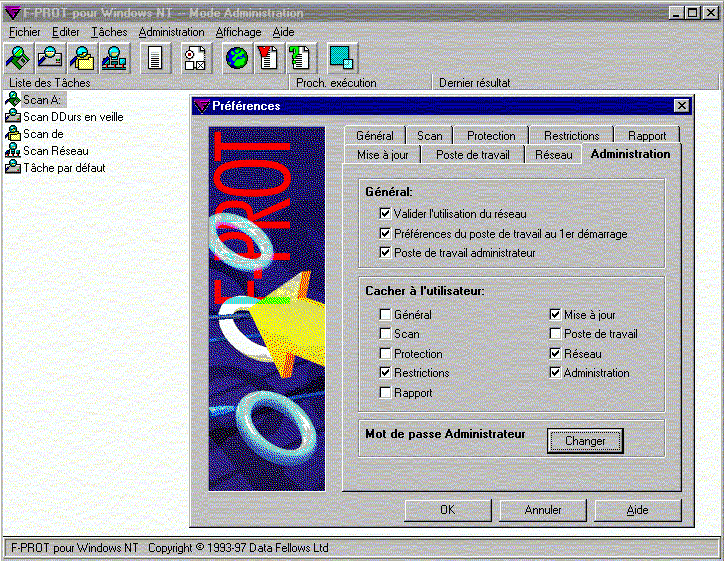
Task: Uncheck Poste de travail administrateur
Action: [x=385, y=253]
